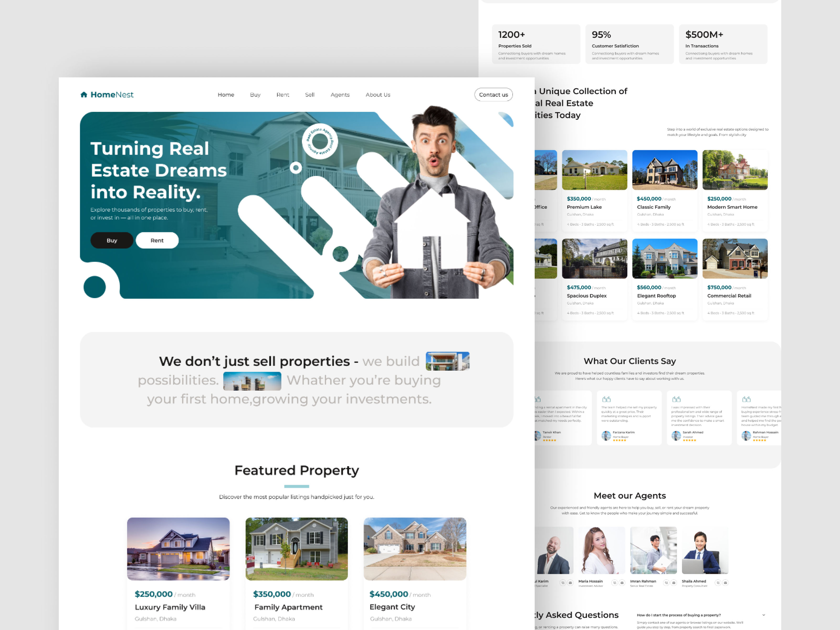This screenshot has width=840, height=630.
Task: Click the '95%' Customer Satisfiction stat card
Action: click(x=629, y=44)
